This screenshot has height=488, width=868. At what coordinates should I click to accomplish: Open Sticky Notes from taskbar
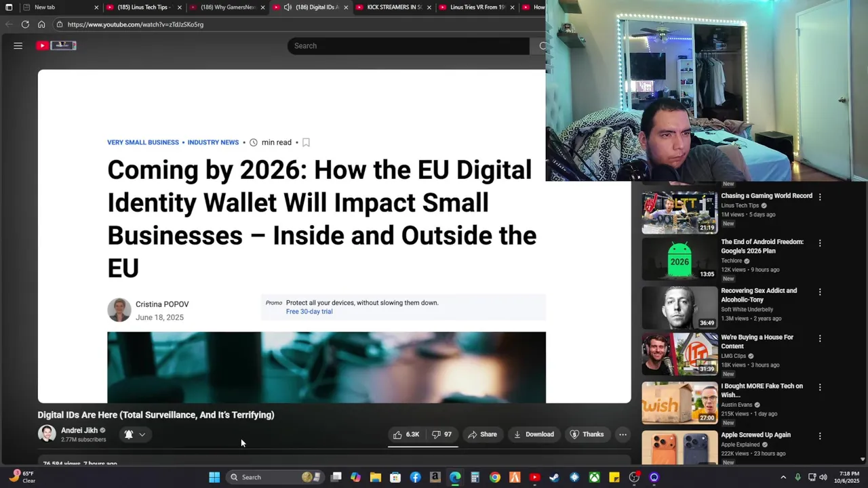pyautogui.click(x=614, y=477)
